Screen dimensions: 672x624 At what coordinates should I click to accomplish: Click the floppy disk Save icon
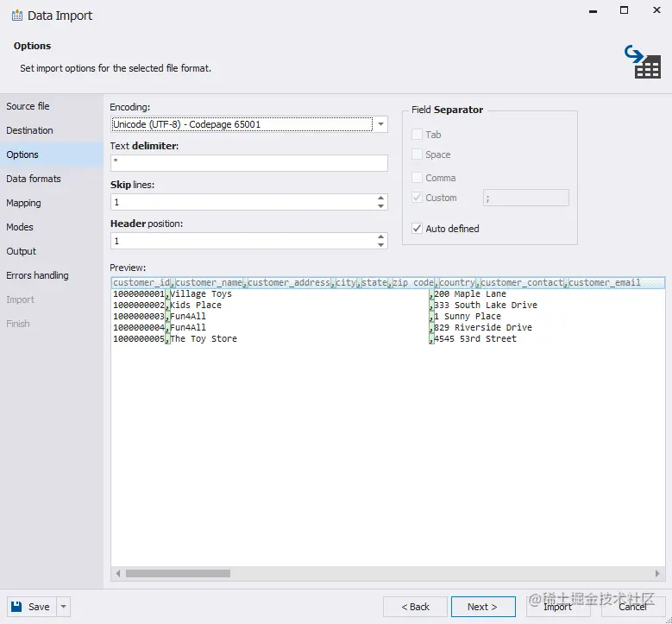(x=16, y=607)
